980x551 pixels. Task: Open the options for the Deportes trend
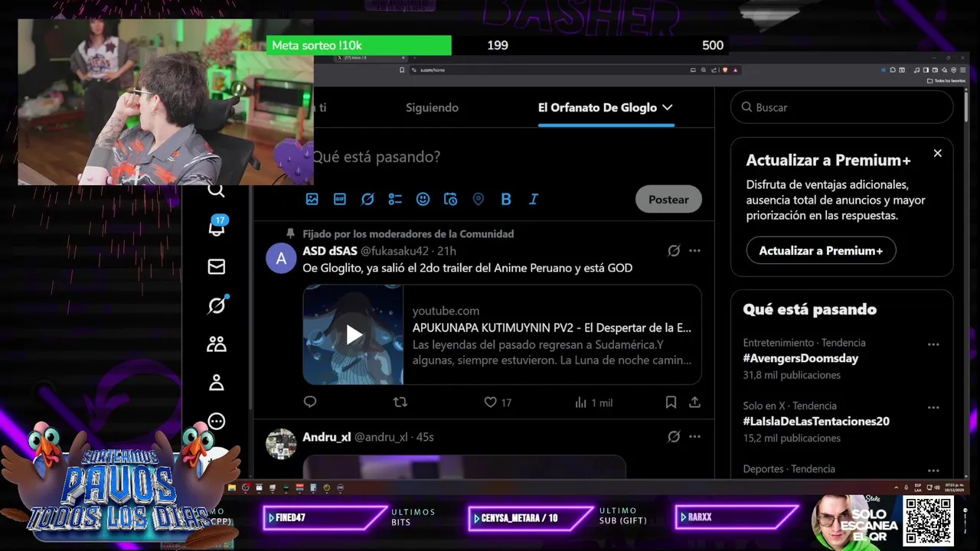pyautogui.click(x=933, y=471)
